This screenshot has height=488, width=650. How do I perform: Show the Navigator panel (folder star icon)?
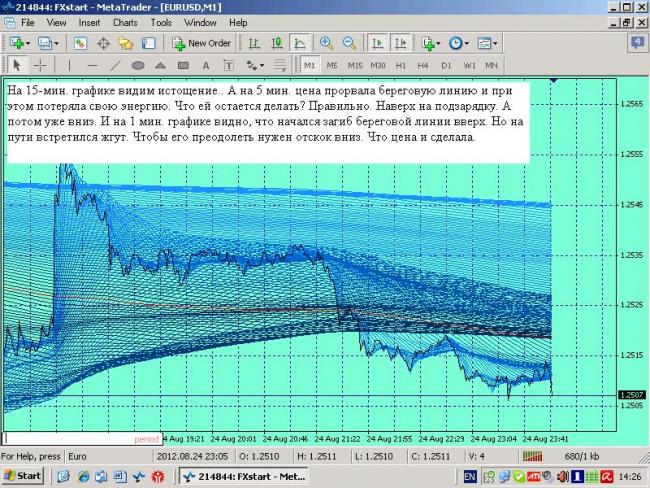[x=126, y=43]
